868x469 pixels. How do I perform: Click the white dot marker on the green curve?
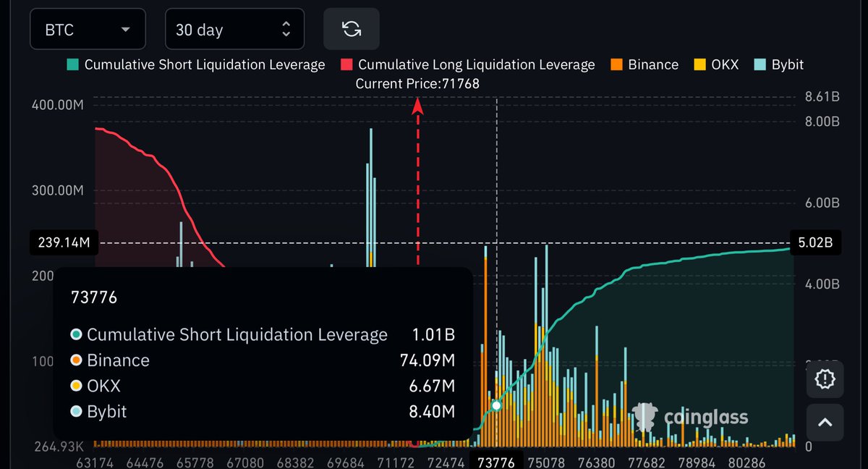coord(496,406)
